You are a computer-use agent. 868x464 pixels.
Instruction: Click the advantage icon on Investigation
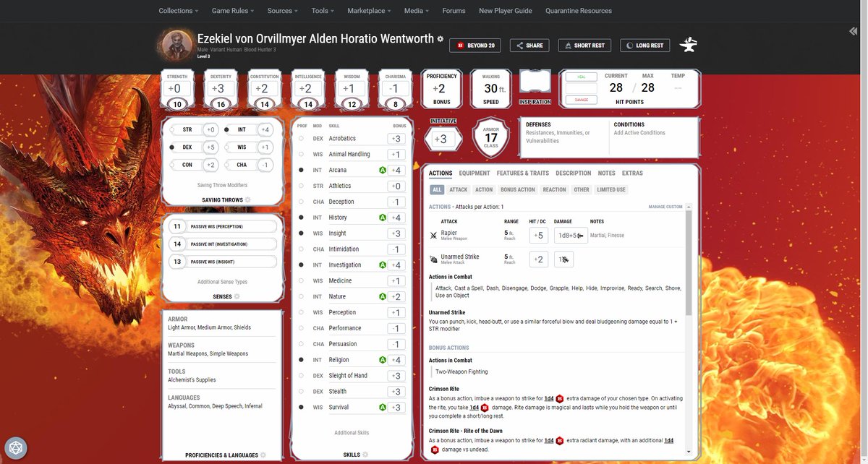pyautogui.click(x=381, y=265)
